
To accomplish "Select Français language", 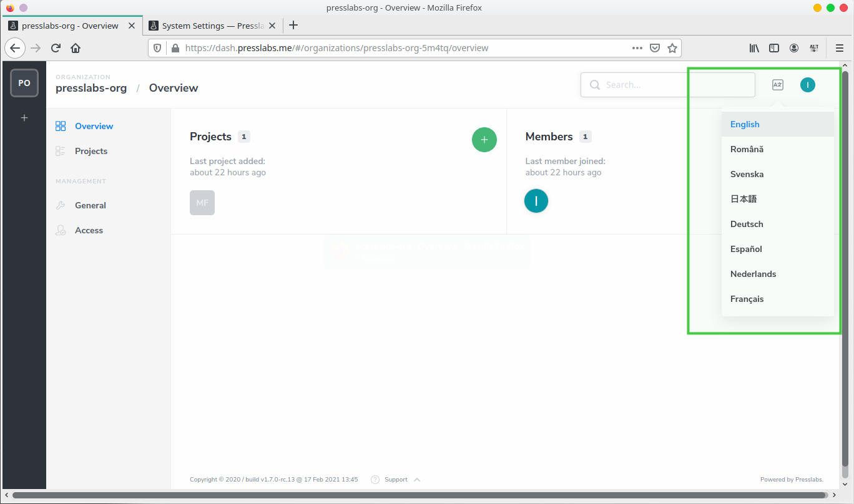I will (x=778, y=299).
